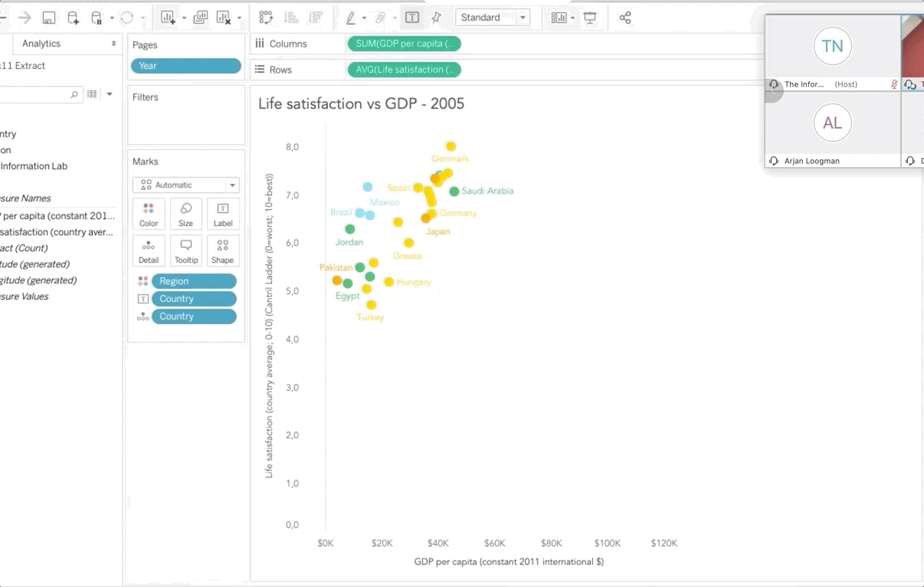Toggle Show Mark Labels in toolbar
Viewport: 924px width, 587px height.
click(x=412, y=18)
